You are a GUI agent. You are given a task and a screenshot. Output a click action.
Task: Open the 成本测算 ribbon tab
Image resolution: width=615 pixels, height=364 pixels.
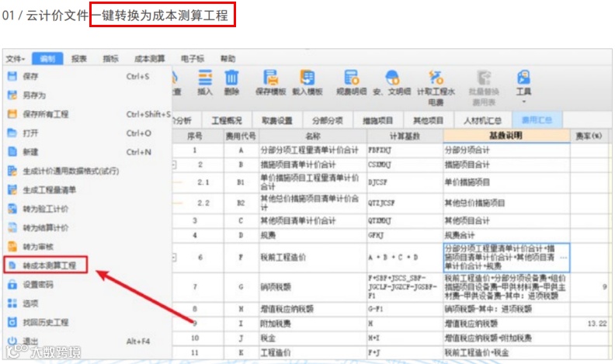coord(149,59)
